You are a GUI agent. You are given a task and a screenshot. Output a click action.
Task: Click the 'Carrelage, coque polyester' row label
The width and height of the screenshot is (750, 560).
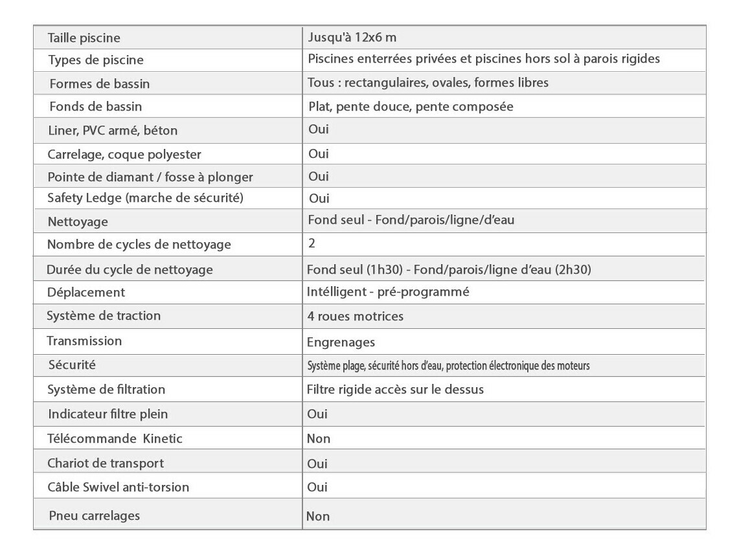(x=124, y=154)
